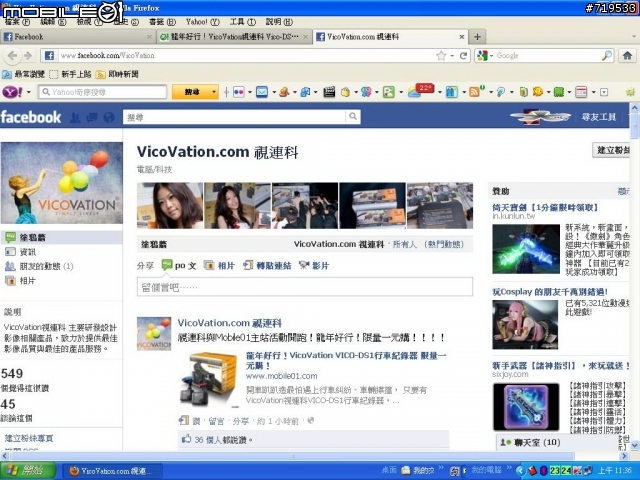Open the Firefox home page icon
This screenshot has width=640, height=480.
[627, 56]
